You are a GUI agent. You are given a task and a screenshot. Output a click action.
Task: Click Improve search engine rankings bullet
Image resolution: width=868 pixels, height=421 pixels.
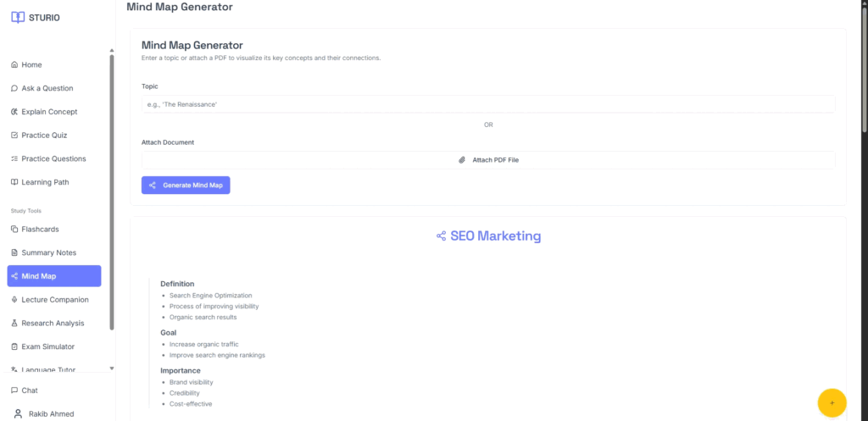(x=217, y=355)
